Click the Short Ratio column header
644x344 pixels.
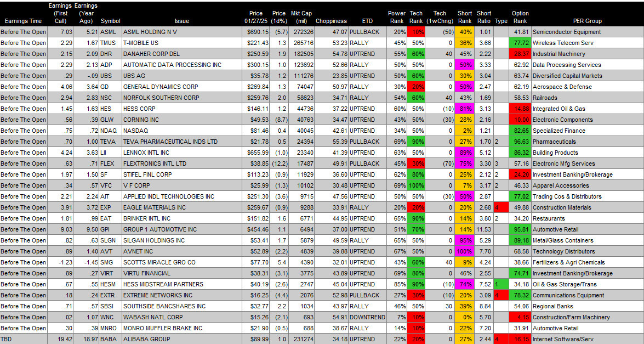tap(484, 17)
